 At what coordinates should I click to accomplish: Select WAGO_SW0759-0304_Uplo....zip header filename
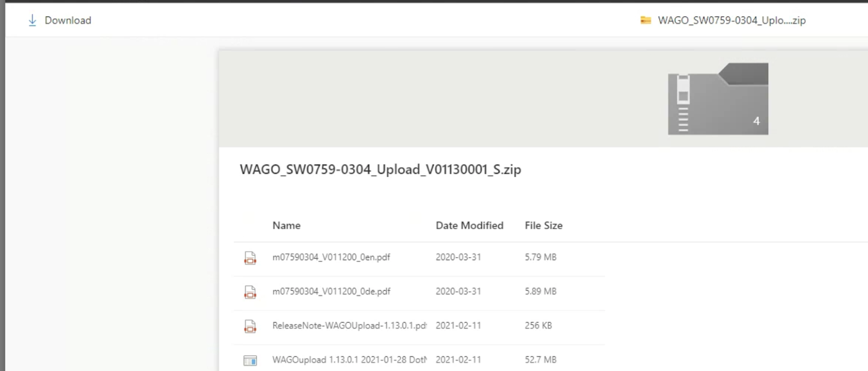coord(731,21)
